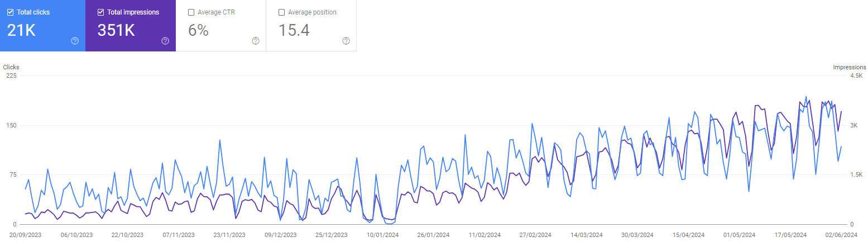
Task: Click the 02/06/2024 date label on axis
Action: pos(841,235)
